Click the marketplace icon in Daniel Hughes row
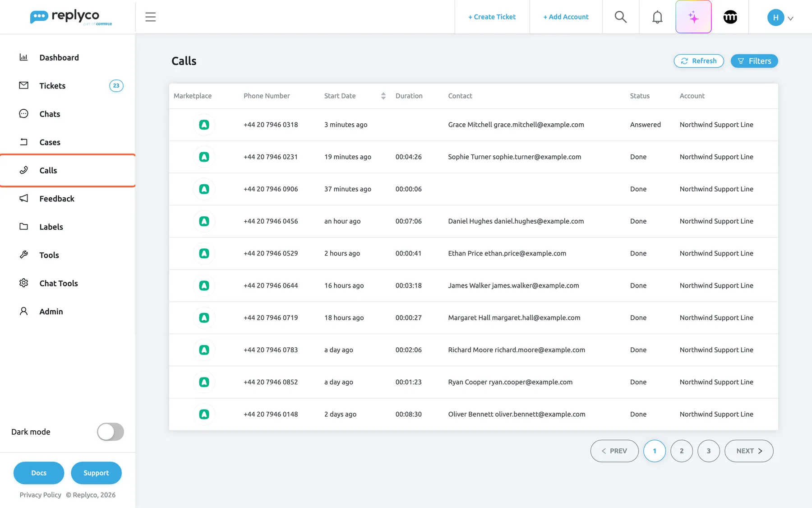This screenshot has height=508, width=812. pos(204,221)
